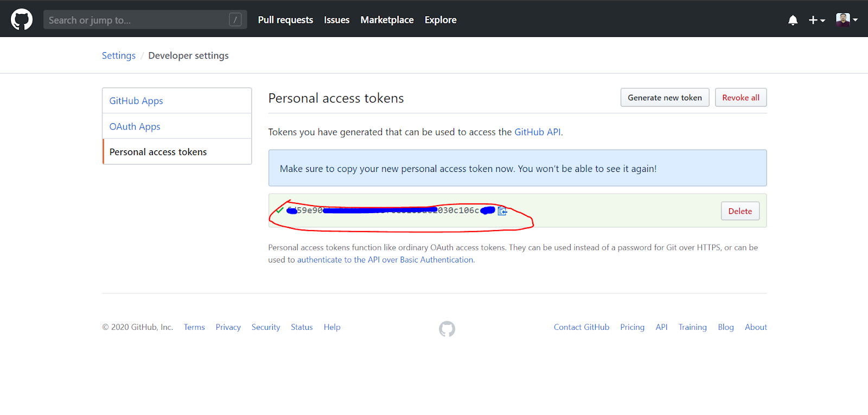Viewport: 868px width, 415px height.
Task: Follow the Settings breadcrumb link
Action: coord(119,55)
